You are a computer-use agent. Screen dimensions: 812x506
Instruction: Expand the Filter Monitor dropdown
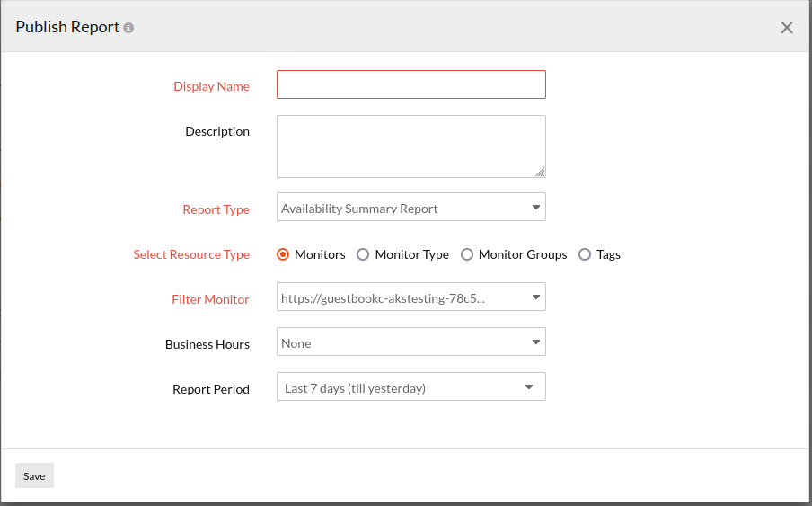pyautogui.click(x=410, y=297)
